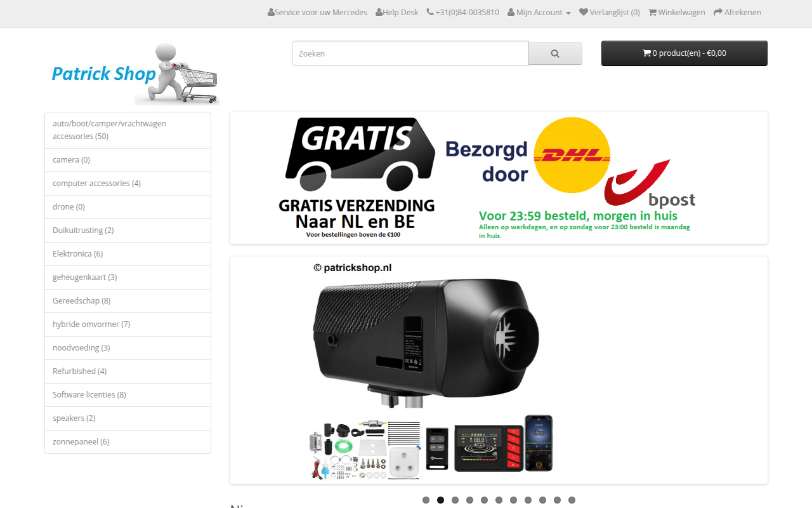Select the fifth slideshow pagination dot
The width and height of the screenshot is (812, 508).
click(x=484, y=500)
